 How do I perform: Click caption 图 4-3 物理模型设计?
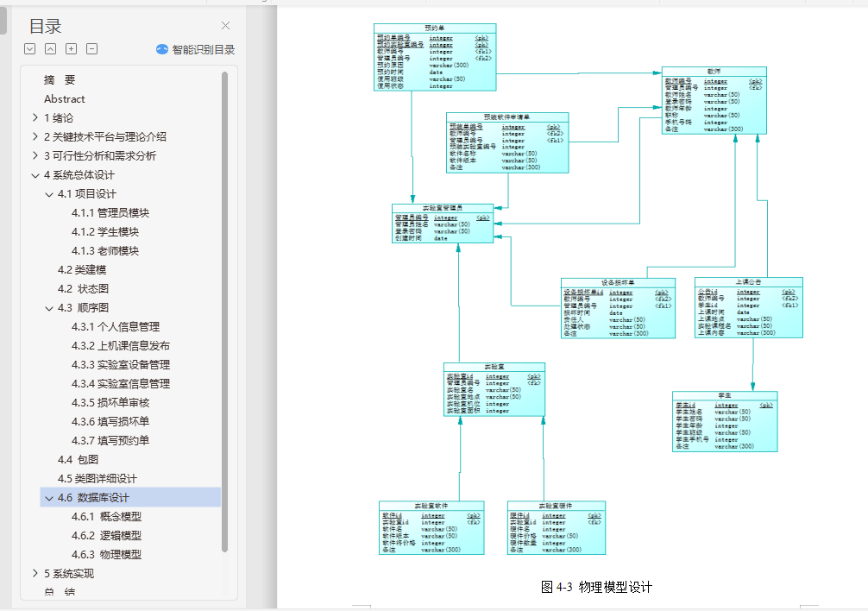(596, 587)
